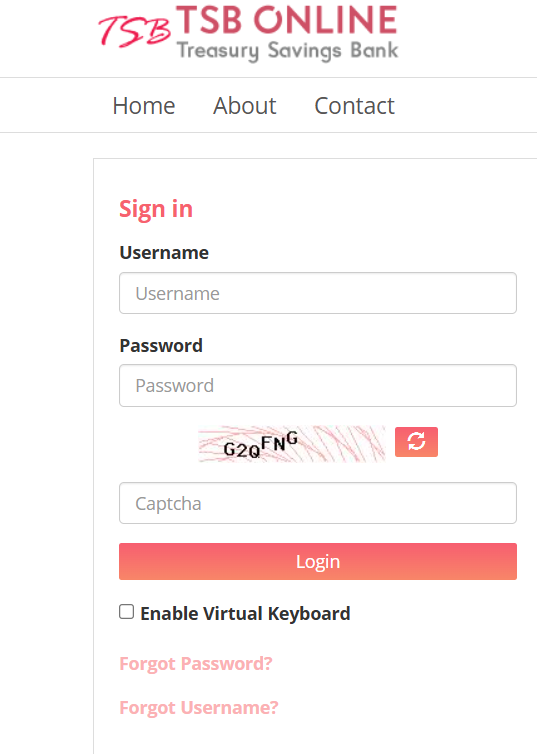Tick the Enable Virtual Keyboard checkbox

click(x=126, y=612)
